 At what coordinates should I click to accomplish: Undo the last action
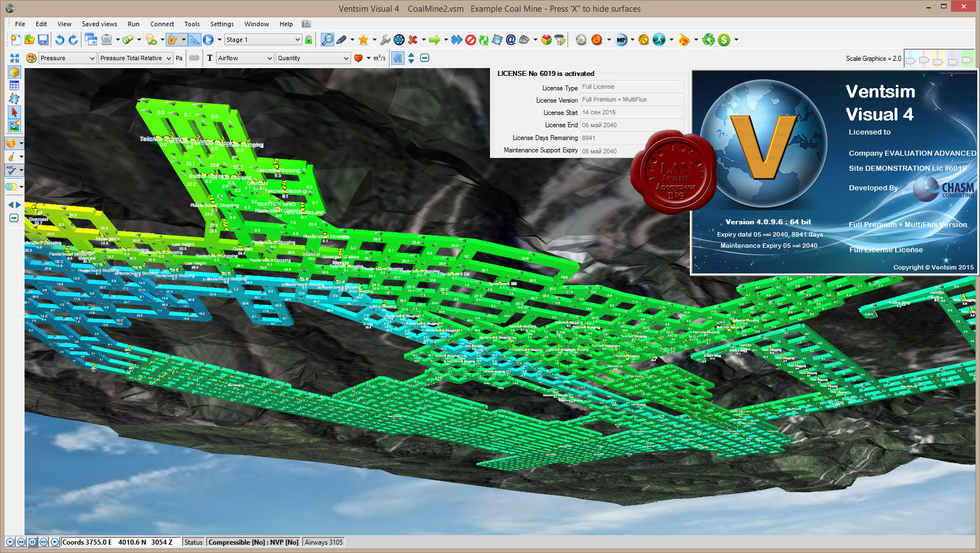59,40
